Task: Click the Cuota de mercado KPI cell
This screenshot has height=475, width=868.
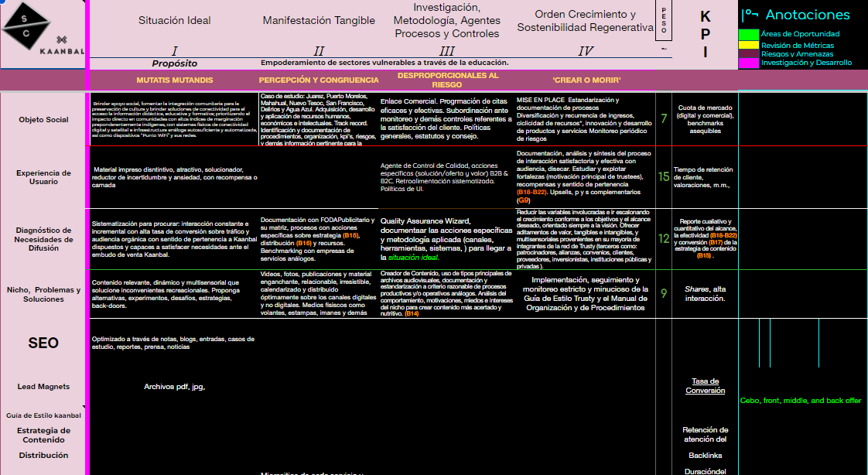Action: 705,120
